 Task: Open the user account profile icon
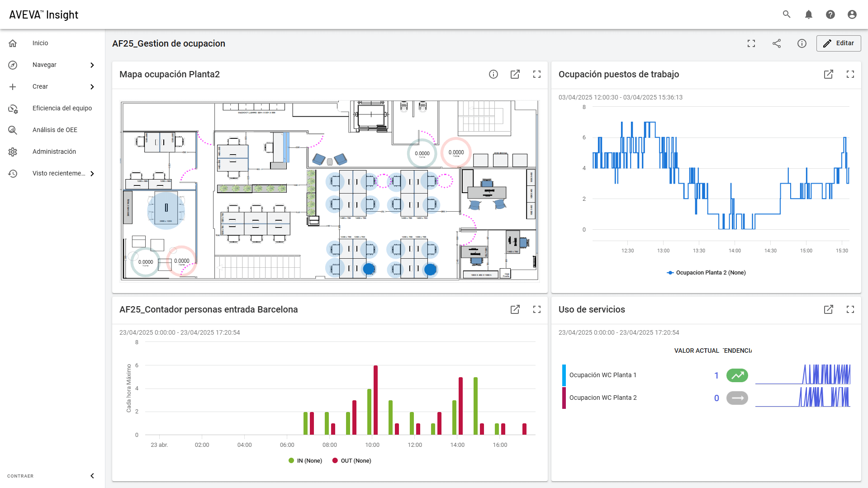[852, 14]
